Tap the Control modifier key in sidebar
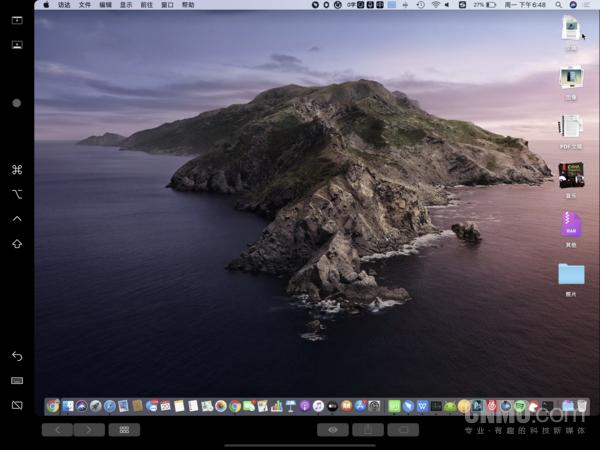600x450 pixels. tap(17, 219)
